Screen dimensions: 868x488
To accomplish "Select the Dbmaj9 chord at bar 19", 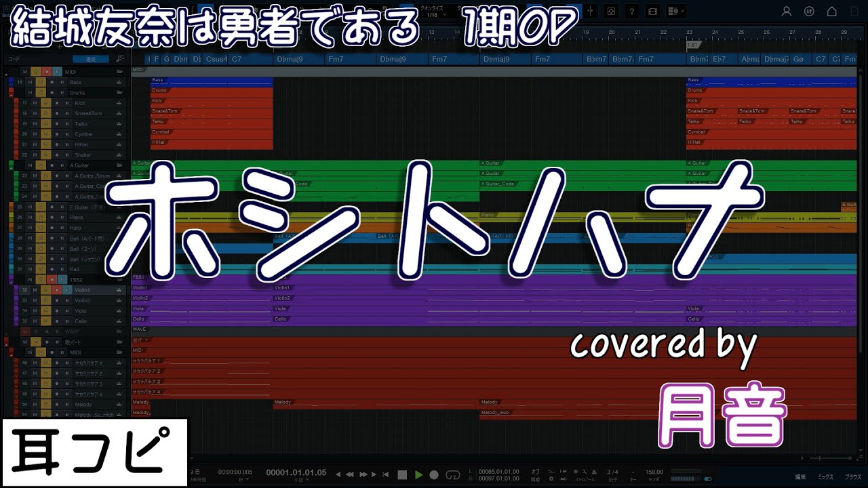I will 497,59.
